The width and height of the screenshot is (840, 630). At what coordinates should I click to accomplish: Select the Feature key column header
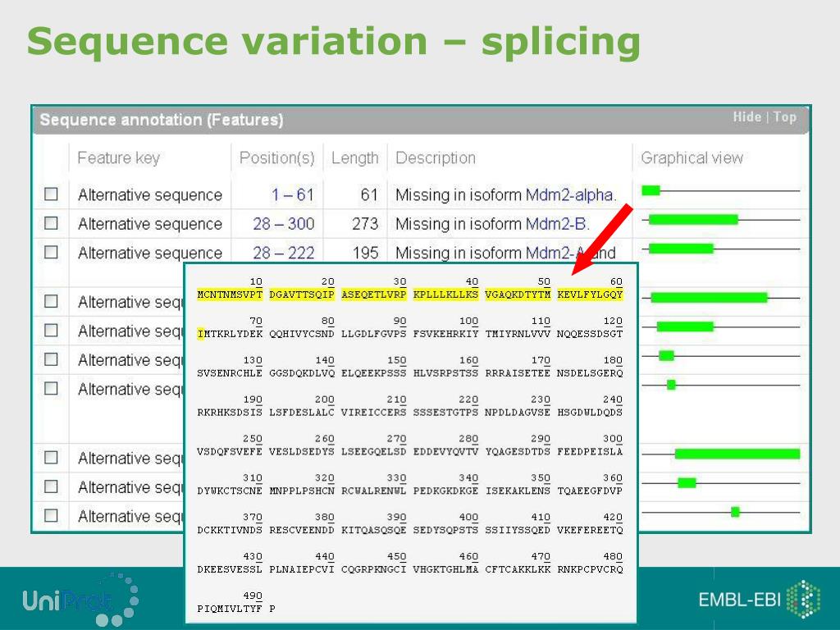coord(118,158)
